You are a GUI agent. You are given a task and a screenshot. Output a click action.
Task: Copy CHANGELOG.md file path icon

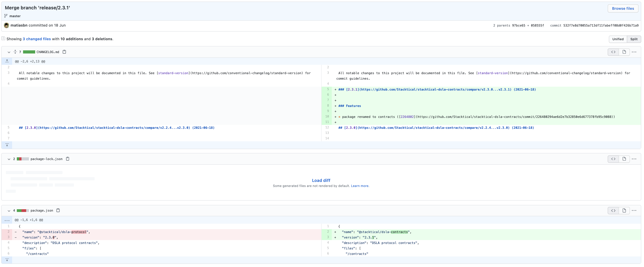tap(64, 52)
